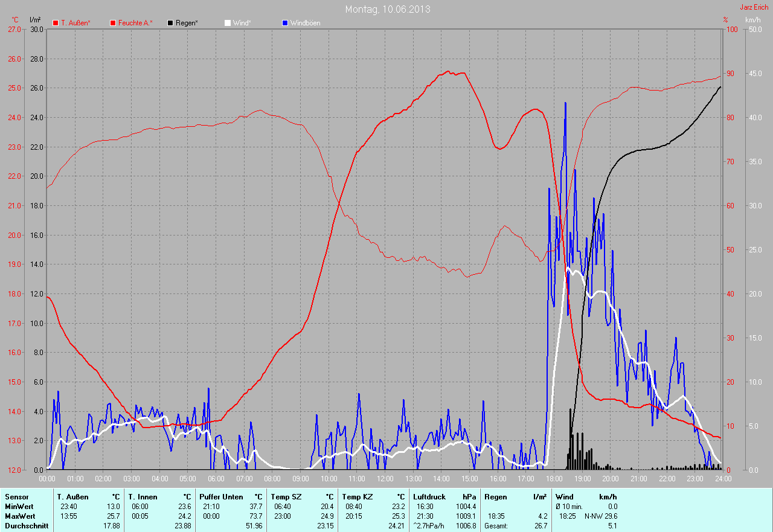
Task: Click the Temp KZ average '24.21'
Action: [397, 526]
